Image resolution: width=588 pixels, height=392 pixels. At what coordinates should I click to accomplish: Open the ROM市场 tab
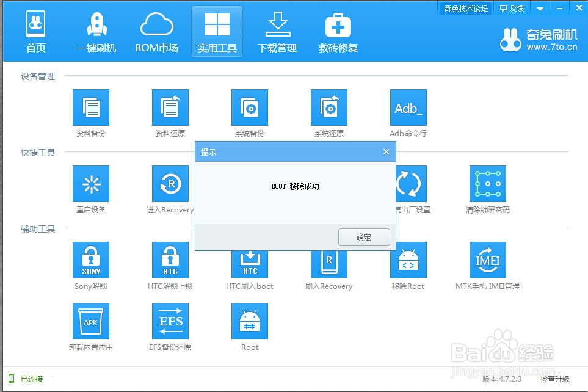156,31
